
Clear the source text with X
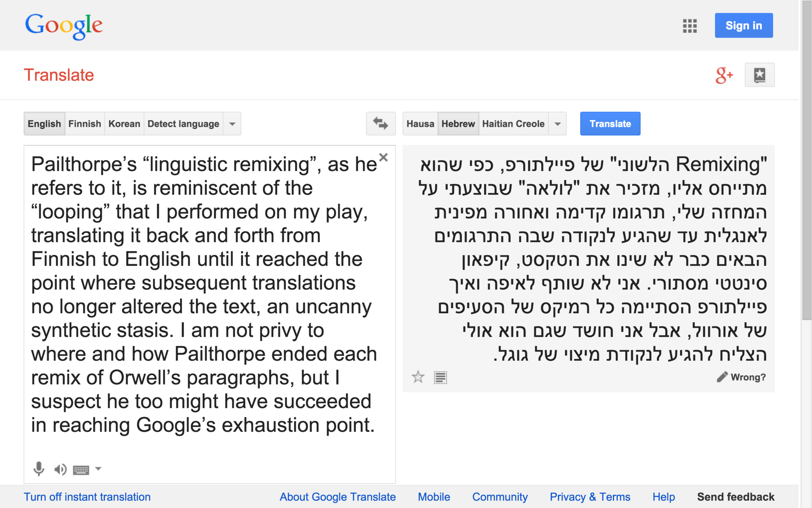(383, 157)
